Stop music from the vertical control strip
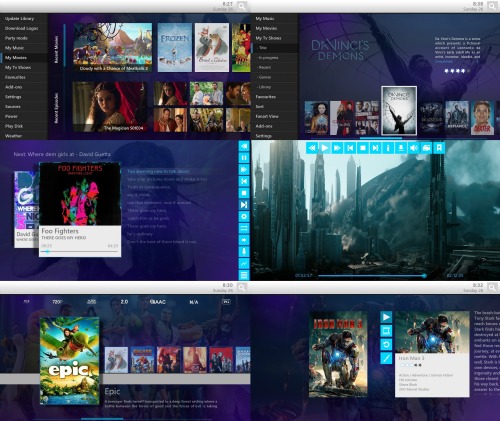Image resolution: width=500 pixels, height=421 pixels. [x=244, y=193]
